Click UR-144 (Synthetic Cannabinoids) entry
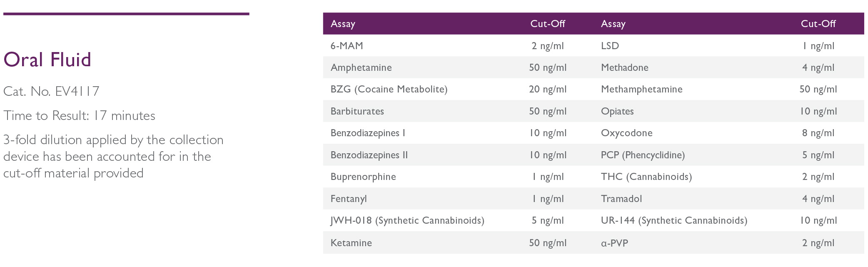 tap(674, 220)
